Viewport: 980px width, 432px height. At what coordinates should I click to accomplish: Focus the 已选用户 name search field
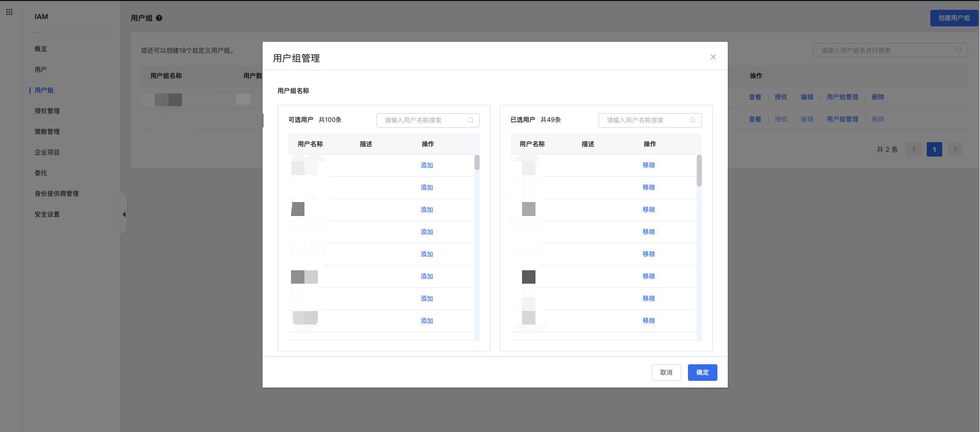650,120
